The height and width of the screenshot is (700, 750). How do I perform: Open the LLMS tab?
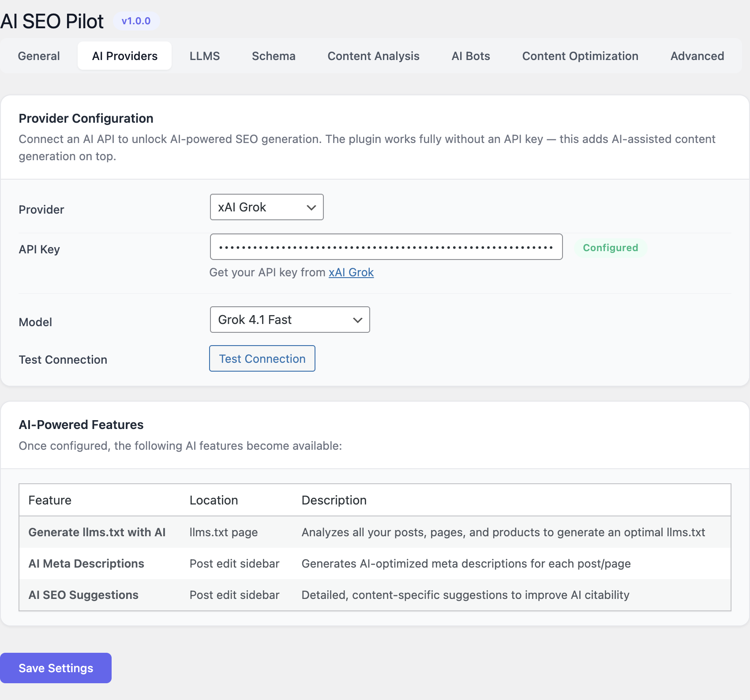pyautogui.click(x=204, y=56)
